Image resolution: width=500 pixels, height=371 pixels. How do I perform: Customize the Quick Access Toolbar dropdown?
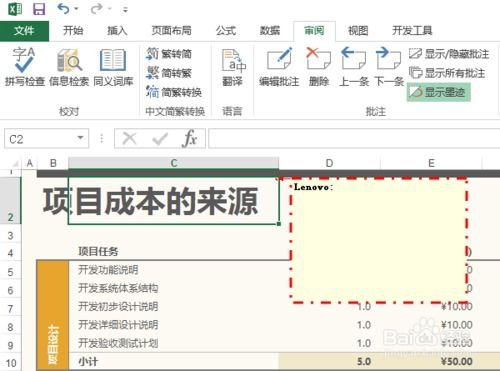(x=125, y=10)
